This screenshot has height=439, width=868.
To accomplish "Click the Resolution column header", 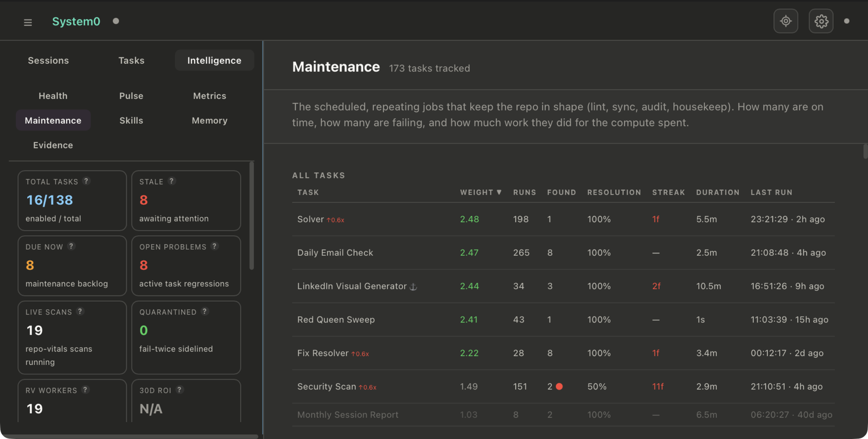I will tap(614, 192).
